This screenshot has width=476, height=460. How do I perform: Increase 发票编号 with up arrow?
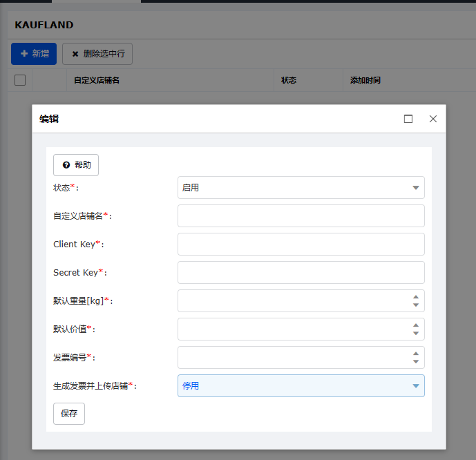click(416, 354)
